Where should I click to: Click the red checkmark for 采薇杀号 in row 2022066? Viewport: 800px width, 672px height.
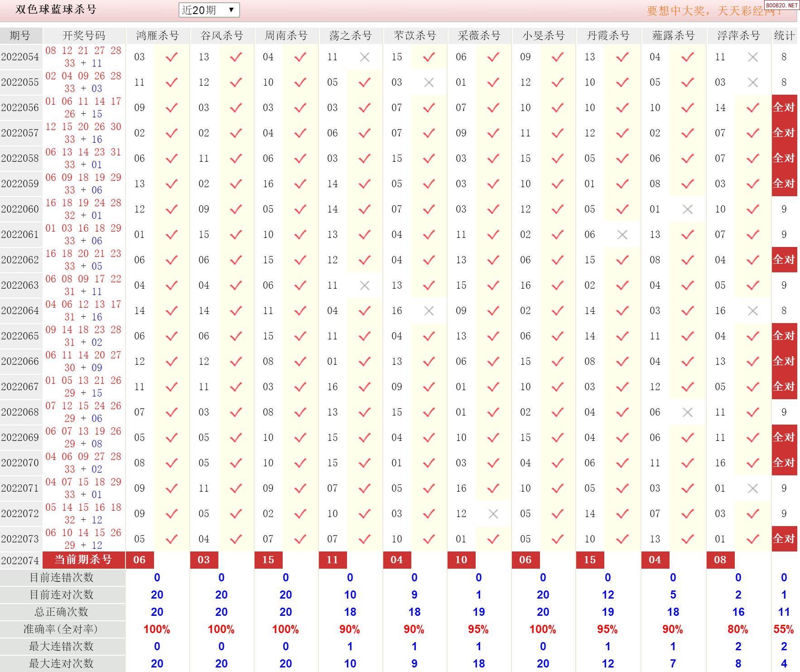[493, 361]
